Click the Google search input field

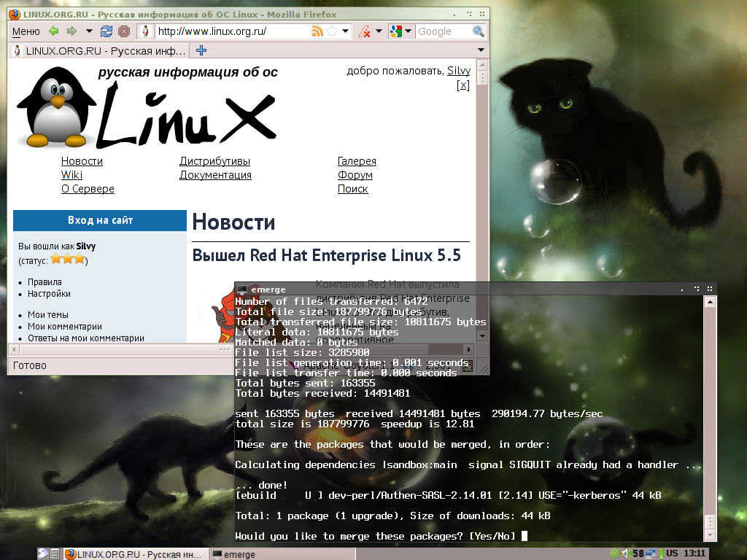(444, 31)
